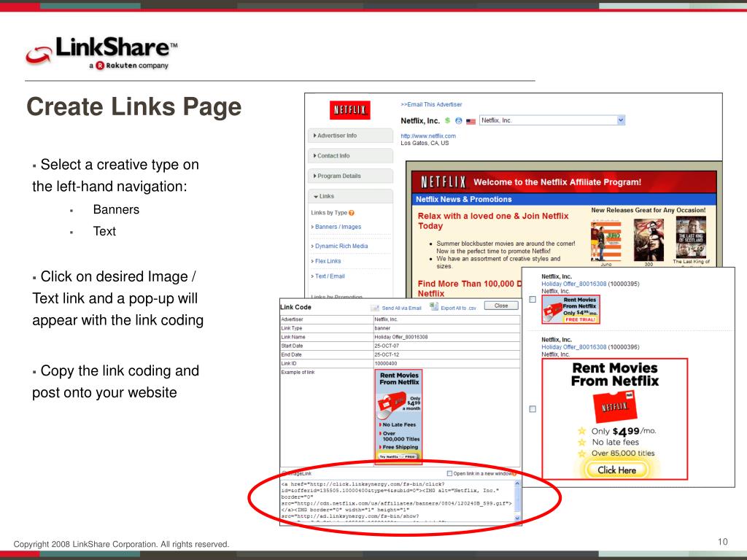Viewport: 747px width, 560px height.
Task: Click the Relax with a loved one headline
Action: click(x=493, y=220)
